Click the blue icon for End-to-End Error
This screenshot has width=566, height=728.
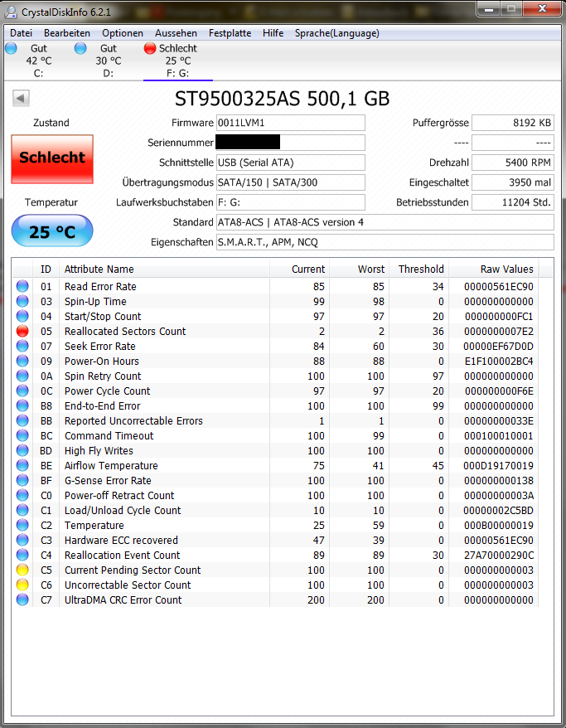[x=22, y=405]
